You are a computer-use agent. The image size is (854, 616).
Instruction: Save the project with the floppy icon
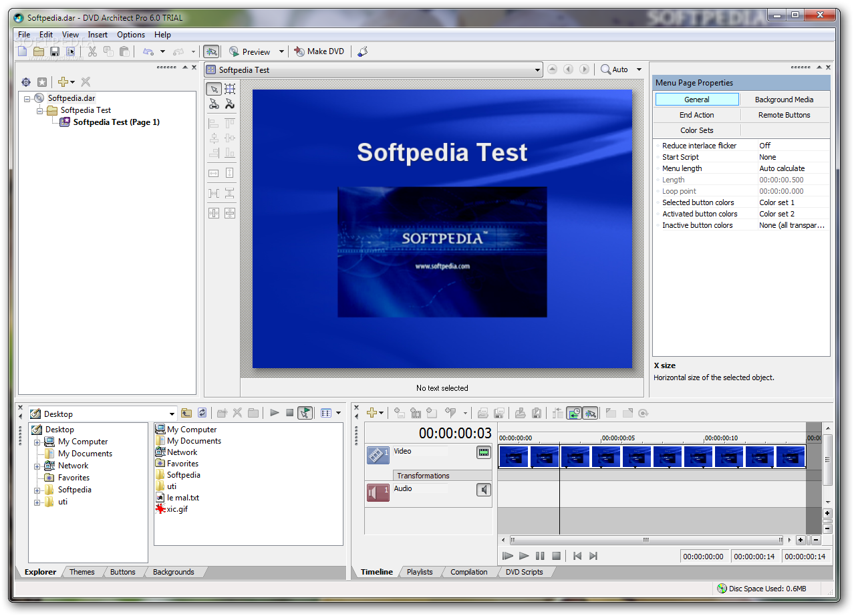click(x=55, y=51)
